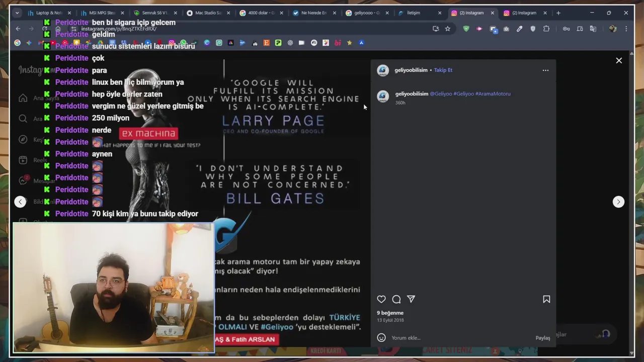644x362 pixels.
Task: Open Chrome profile avatar
Action: 612,29
